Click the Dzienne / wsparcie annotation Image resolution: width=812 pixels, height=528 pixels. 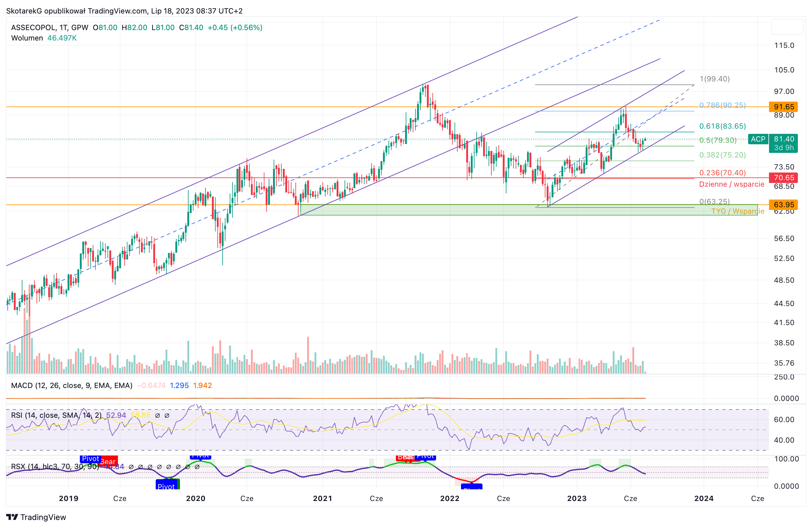[x=732, y=184]
